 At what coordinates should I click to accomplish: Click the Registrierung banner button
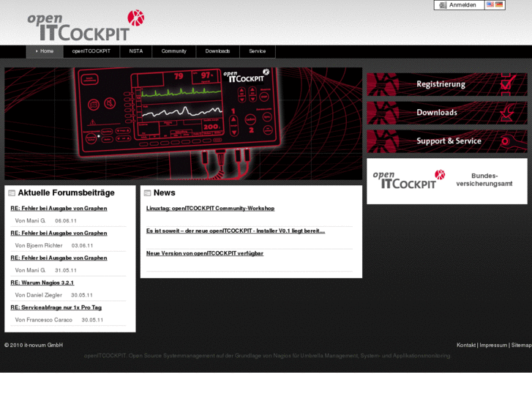[x=447, y=84]
